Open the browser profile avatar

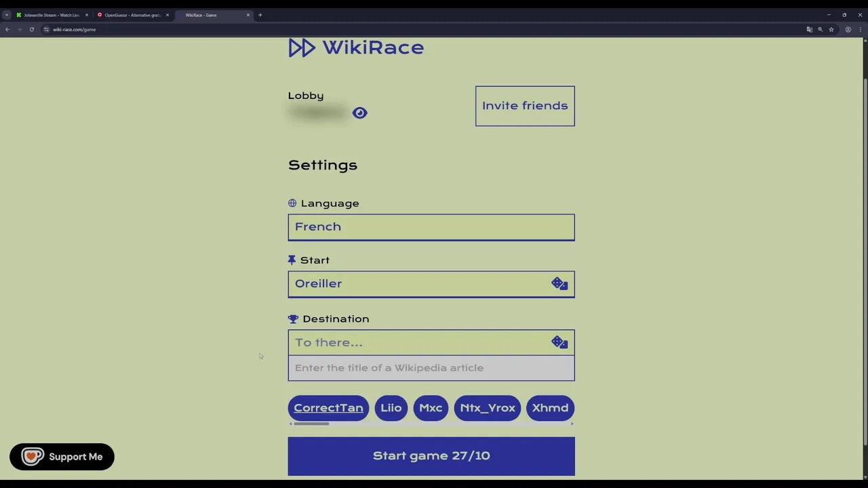coord(848,30)
